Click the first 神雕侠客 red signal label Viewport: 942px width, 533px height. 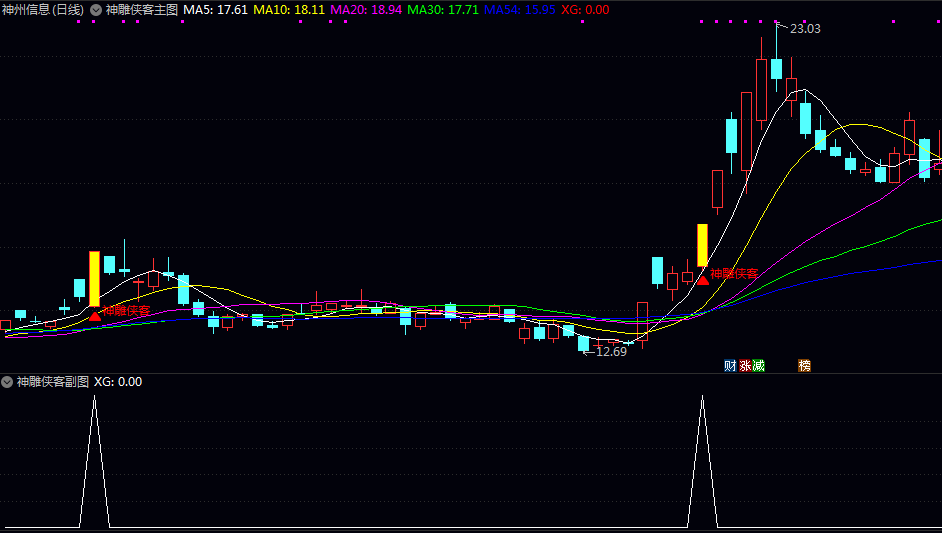(x=126, y=311)
